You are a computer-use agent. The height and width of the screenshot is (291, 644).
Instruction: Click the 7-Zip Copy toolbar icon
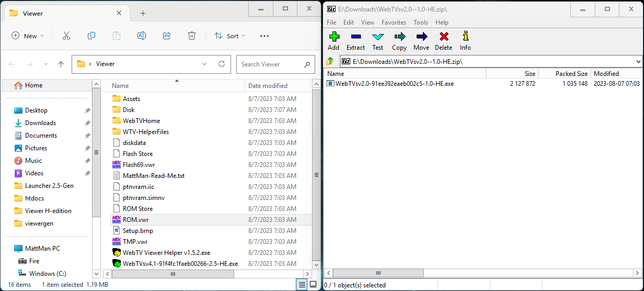pyautogui.click(x=399, y=41)
